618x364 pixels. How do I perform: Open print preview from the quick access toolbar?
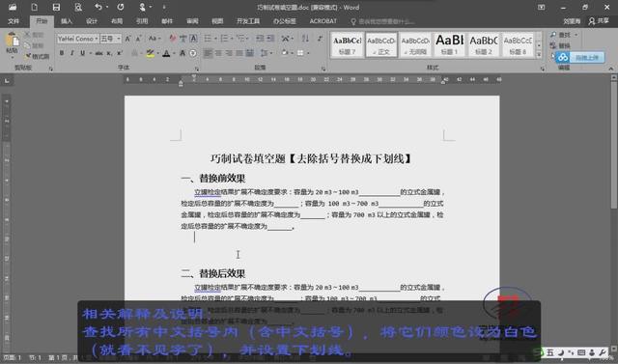coord(78,7)
